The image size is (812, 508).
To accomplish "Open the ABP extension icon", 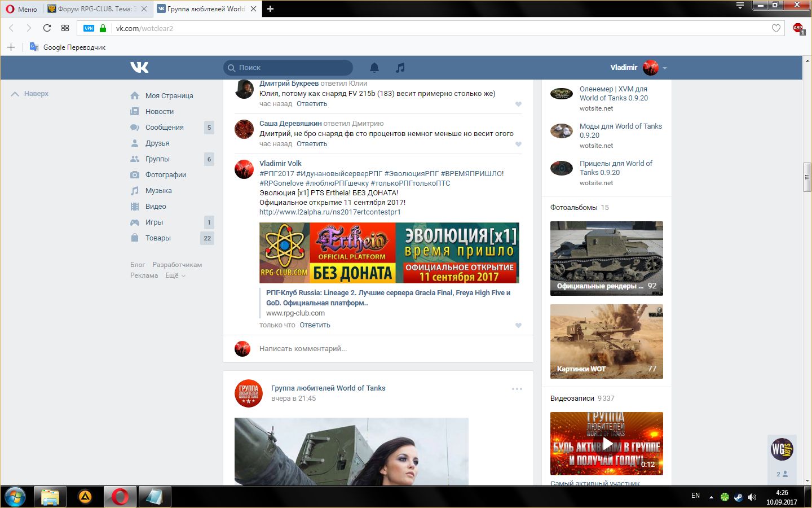I will 798,28.
